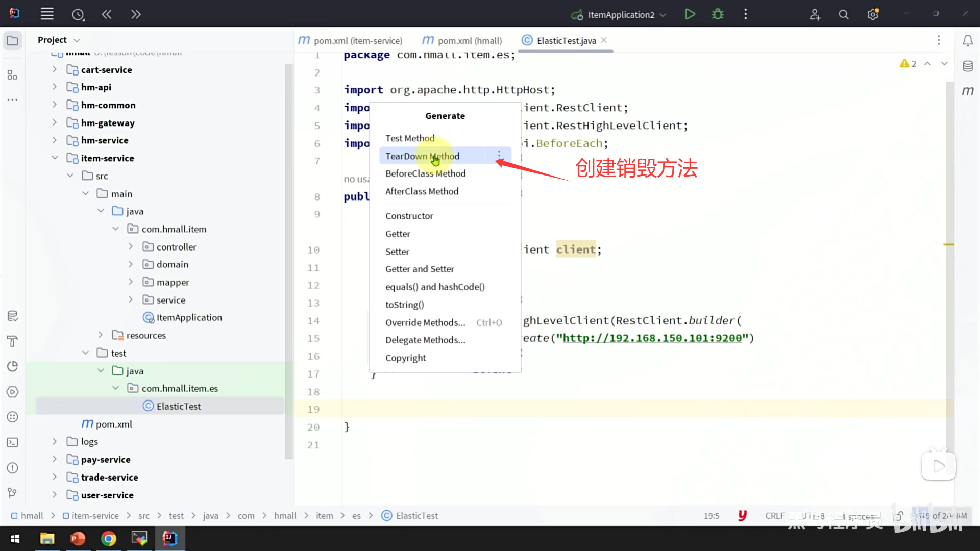Open the Git tool window icon
Screen dimensions: 980x551
[12, 493]
